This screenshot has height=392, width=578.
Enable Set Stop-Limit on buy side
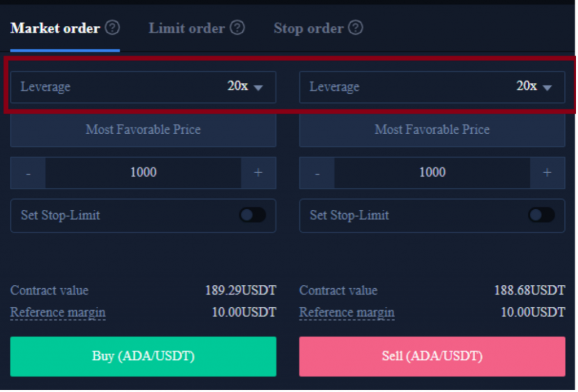point(252,215)
